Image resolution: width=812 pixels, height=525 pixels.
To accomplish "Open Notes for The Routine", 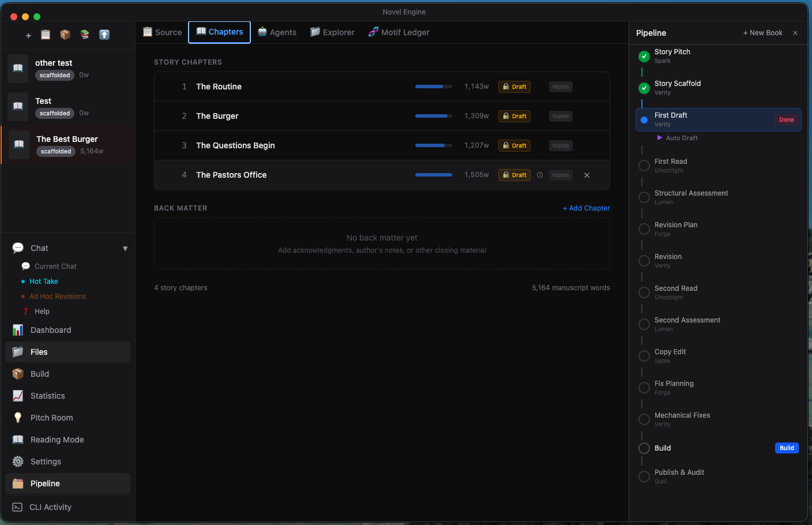I will 561,87.
